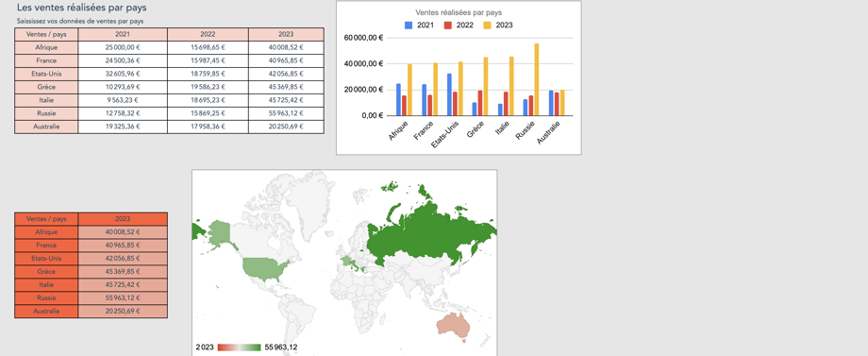868x356 pixels.
Task: Select cell 20 250,69 € in top table
Action: click(x=286, y=127)
